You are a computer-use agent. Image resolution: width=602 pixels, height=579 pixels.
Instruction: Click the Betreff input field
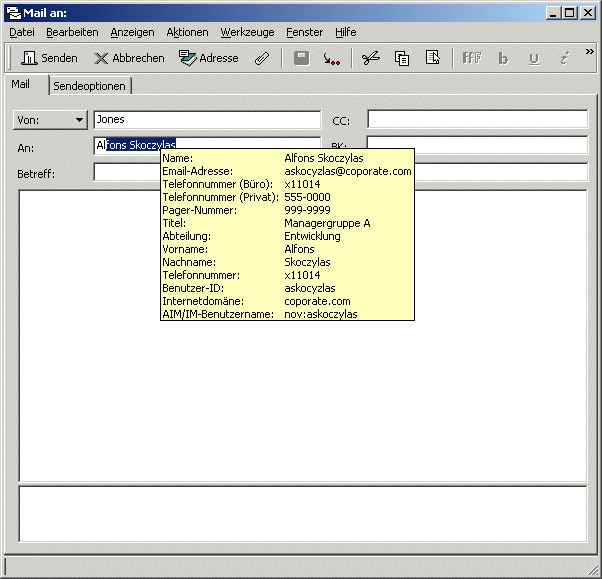coord(126,174)
